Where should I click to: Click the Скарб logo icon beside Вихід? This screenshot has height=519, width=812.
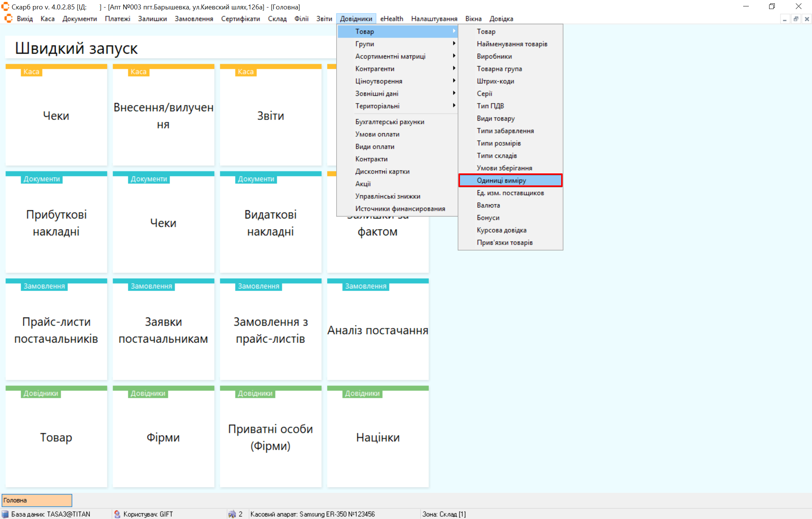[8, 18]
